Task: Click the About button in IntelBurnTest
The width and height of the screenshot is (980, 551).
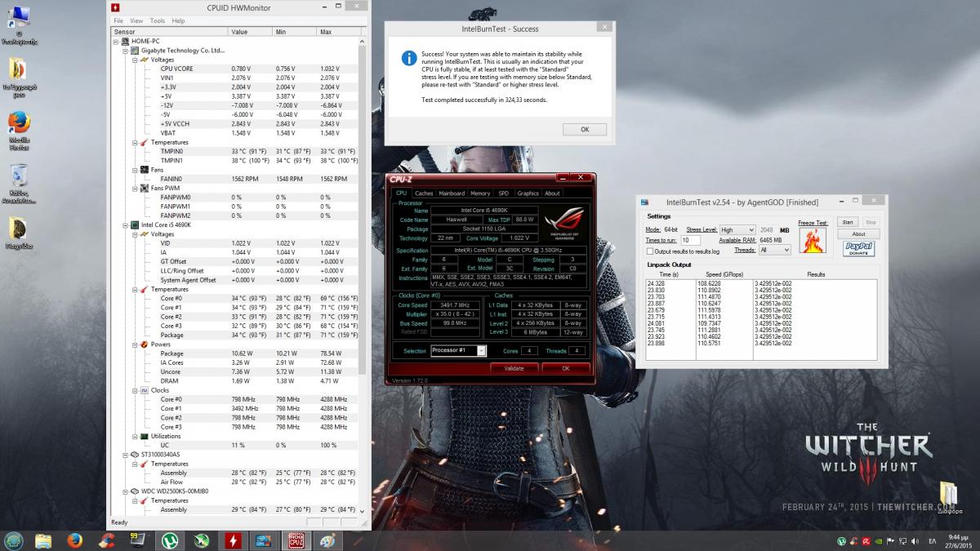Action: [x=859, y=234]
